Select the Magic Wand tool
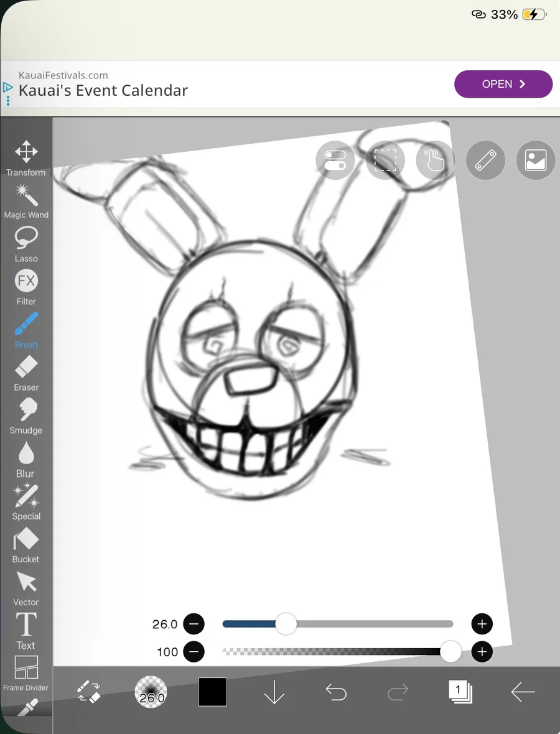560x734 pixels. pos(26,202)
